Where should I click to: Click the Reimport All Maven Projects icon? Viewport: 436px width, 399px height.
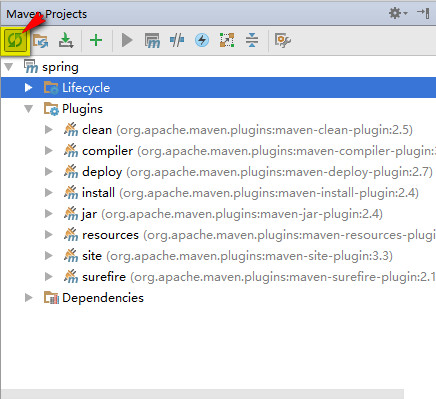click(15, 41)
